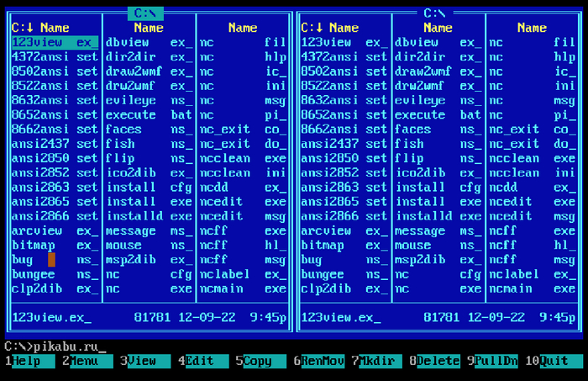Select clp2dib ex_ in left panel
The image size is (588, 381).
click(x=55, y=288)
